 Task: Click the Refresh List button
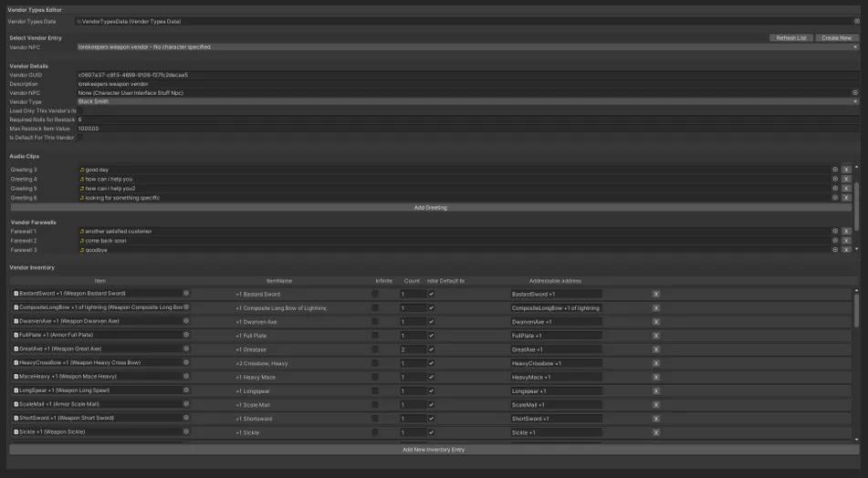click(791, 37)
